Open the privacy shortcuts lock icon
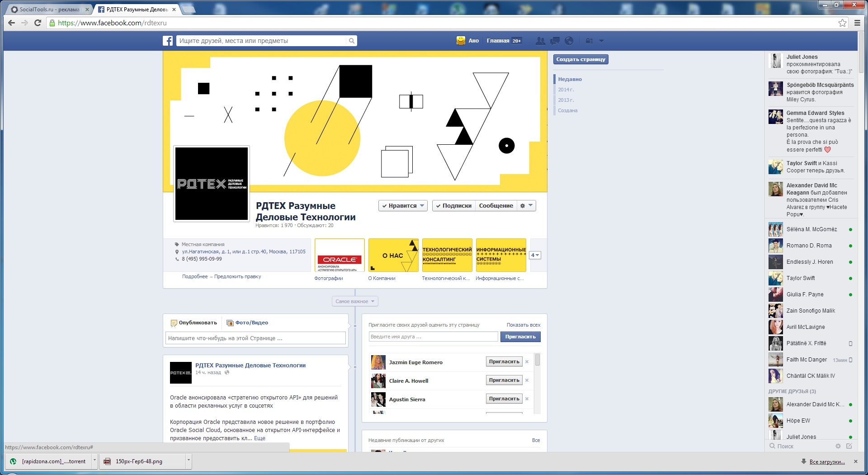This screenshot has height=475, width=868. pos(589,41)
